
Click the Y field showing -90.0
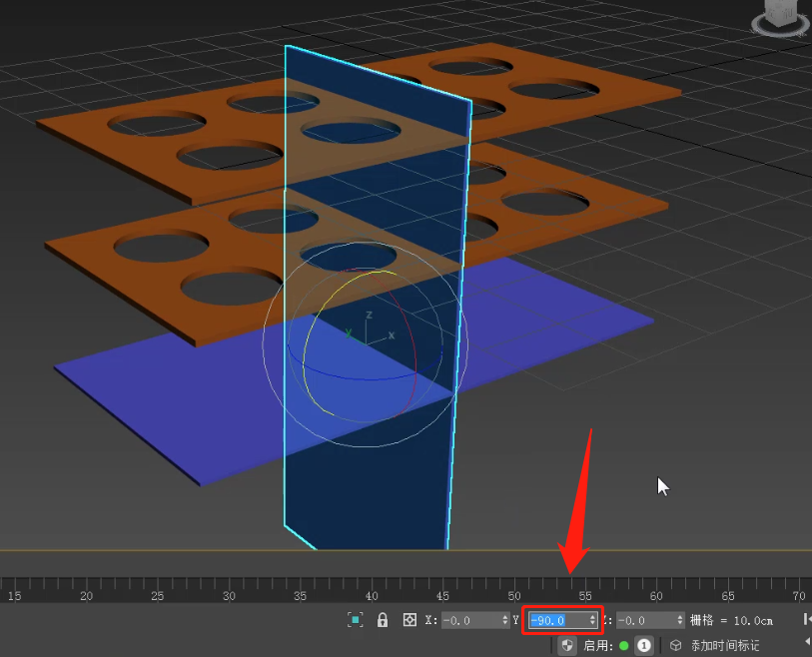pos(557,620)
